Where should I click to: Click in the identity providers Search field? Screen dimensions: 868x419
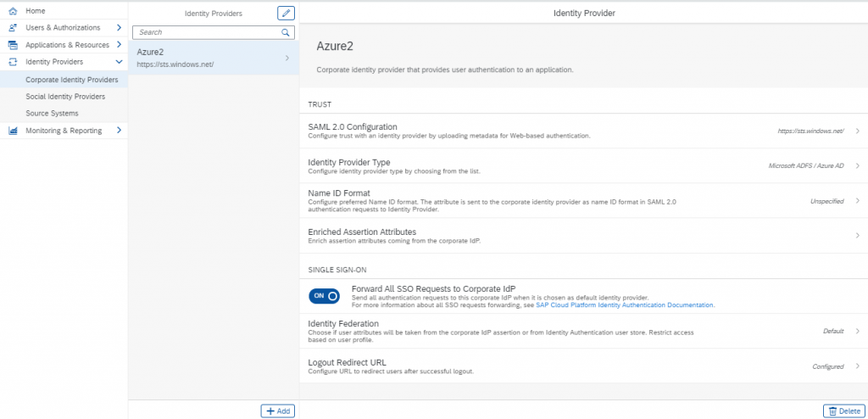[214, 33]
